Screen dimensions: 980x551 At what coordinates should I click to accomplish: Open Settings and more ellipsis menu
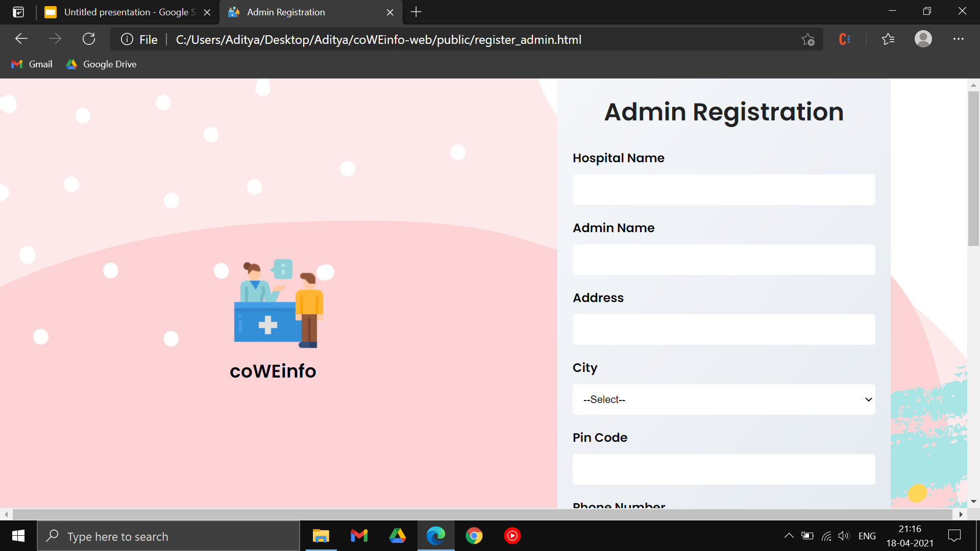pyautogui.click(x=958, y=39)
